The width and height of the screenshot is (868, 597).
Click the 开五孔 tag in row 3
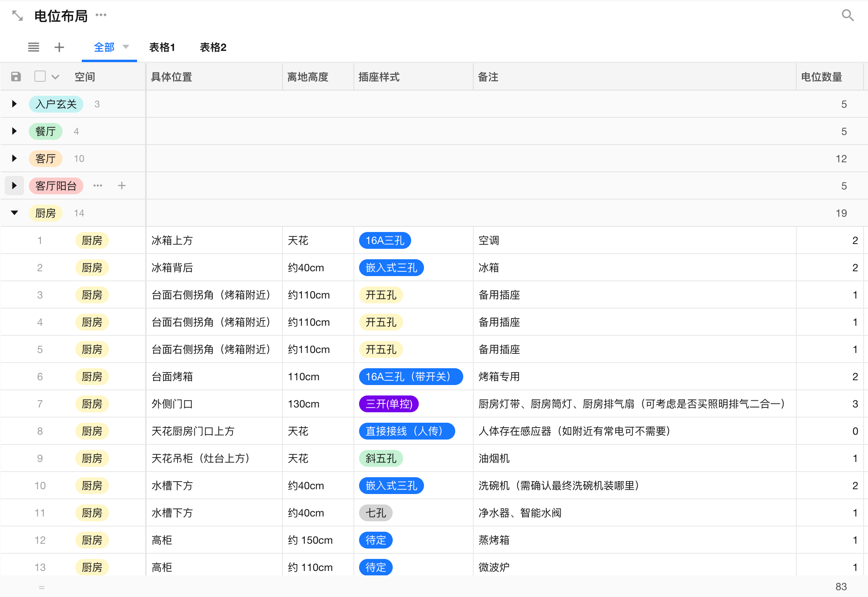tap(381, 295)
